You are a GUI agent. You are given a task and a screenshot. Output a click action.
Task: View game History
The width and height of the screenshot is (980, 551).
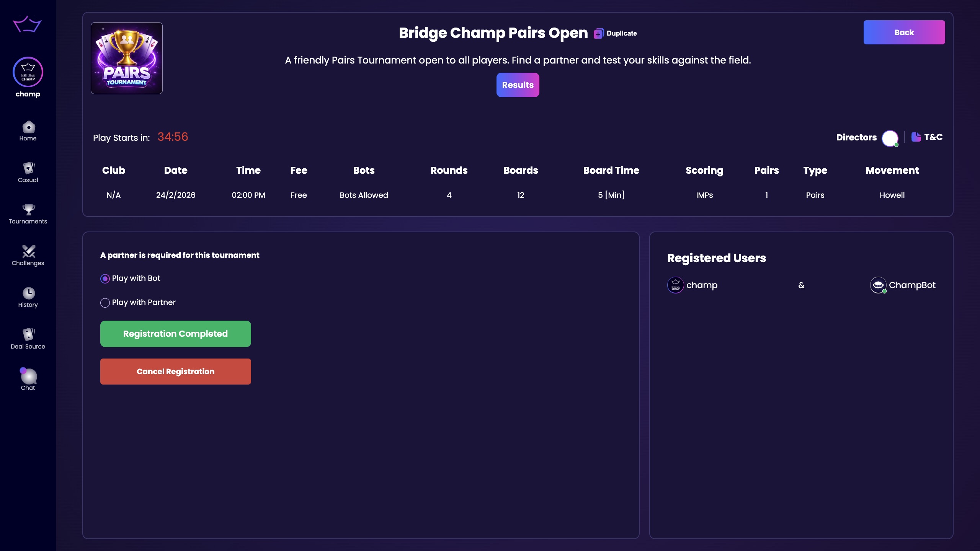click(x=28, y=297)
